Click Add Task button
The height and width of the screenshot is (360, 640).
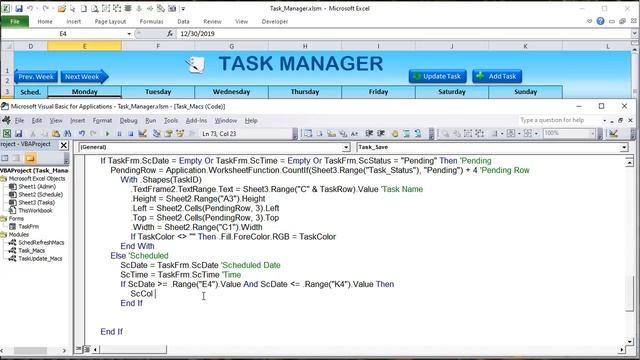497,76
